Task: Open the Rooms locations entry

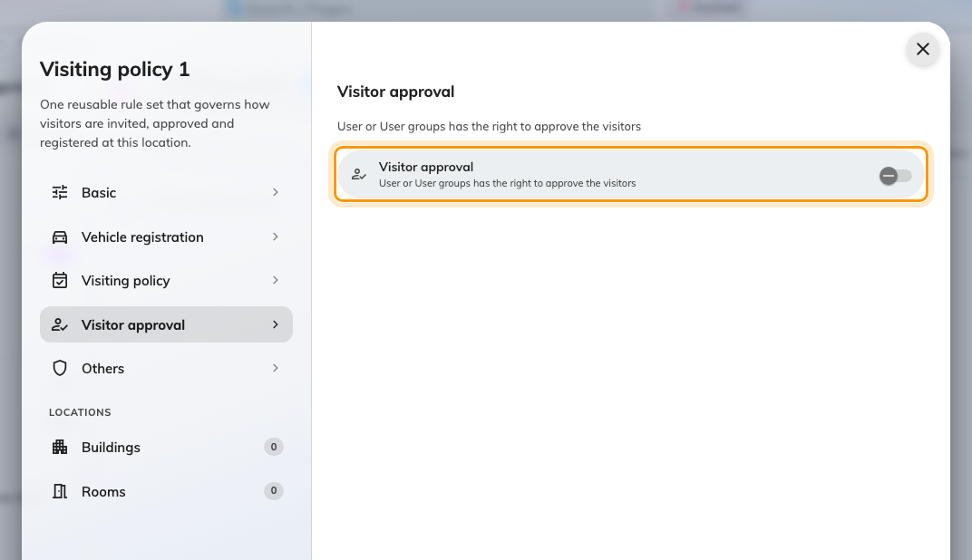Action: pos(166,491)
